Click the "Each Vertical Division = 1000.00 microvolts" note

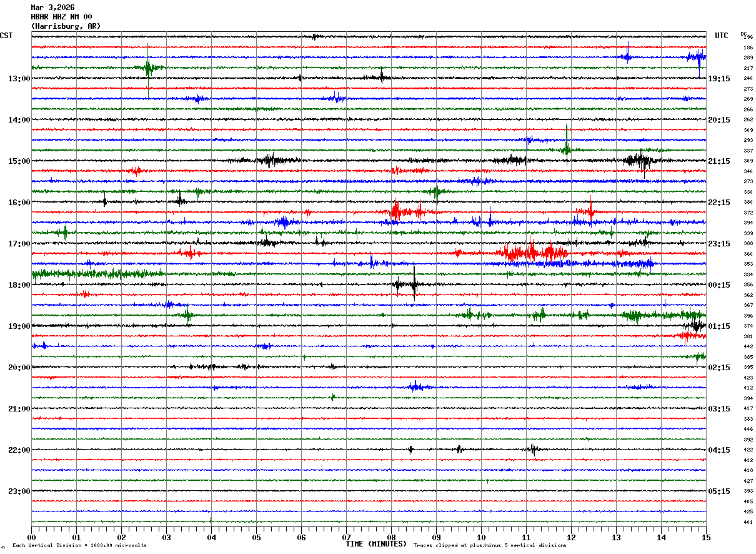79,546
